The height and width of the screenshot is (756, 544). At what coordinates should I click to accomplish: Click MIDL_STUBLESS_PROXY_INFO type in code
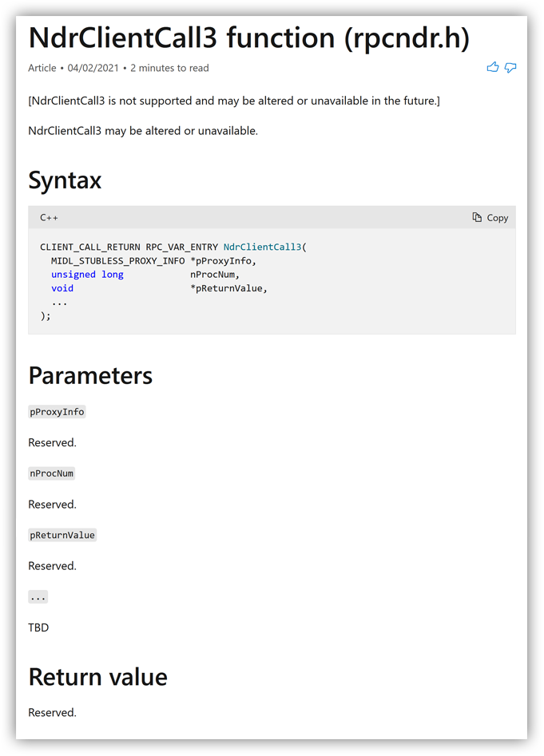pyautogui.click(x=117, y=261)
